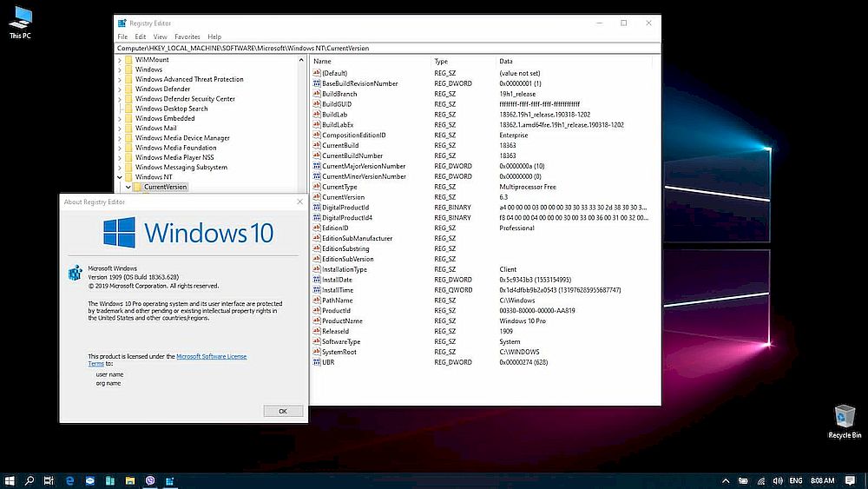The width and height of the screenshot is (868, 489).
Task: Select Windows Embedded folder in tree
Action: coord(164,118)
